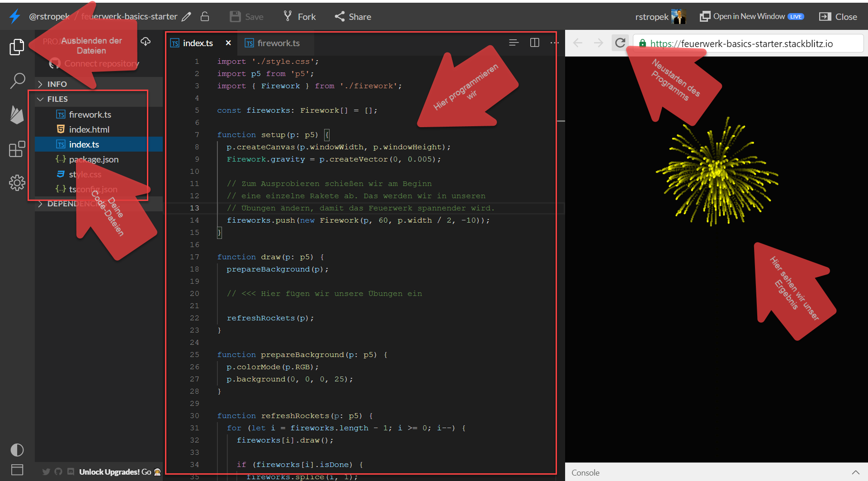Click the Save button
This screenshot has width=868, height=481.
246,17
